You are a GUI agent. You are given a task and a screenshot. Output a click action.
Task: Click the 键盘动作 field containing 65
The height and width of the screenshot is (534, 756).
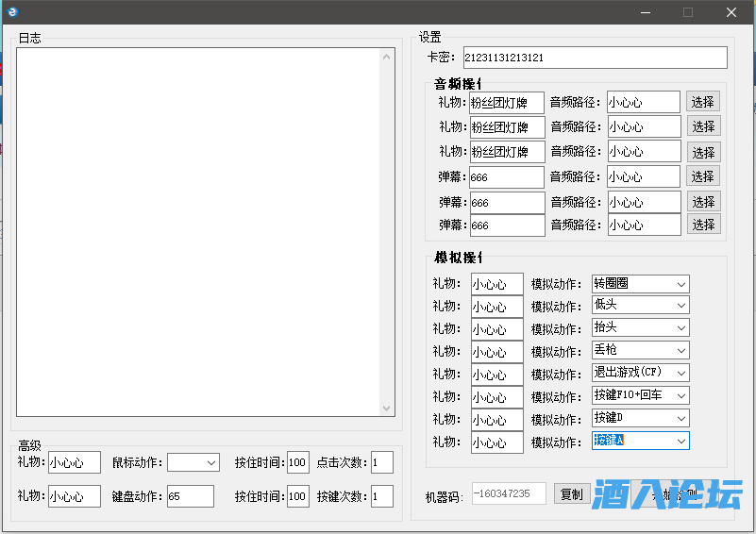[x=190, y=496]
